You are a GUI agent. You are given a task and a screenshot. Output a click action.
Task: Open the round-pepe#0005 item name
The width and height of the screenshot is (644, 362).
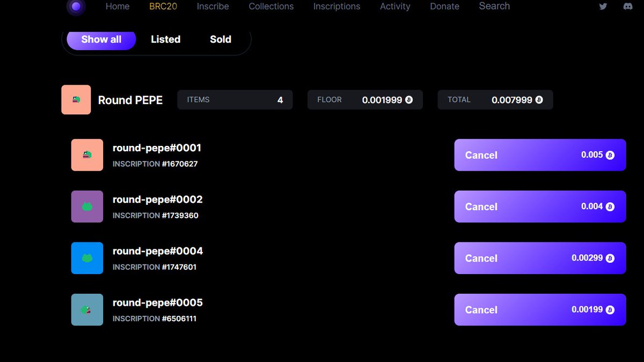coord(158,302)
